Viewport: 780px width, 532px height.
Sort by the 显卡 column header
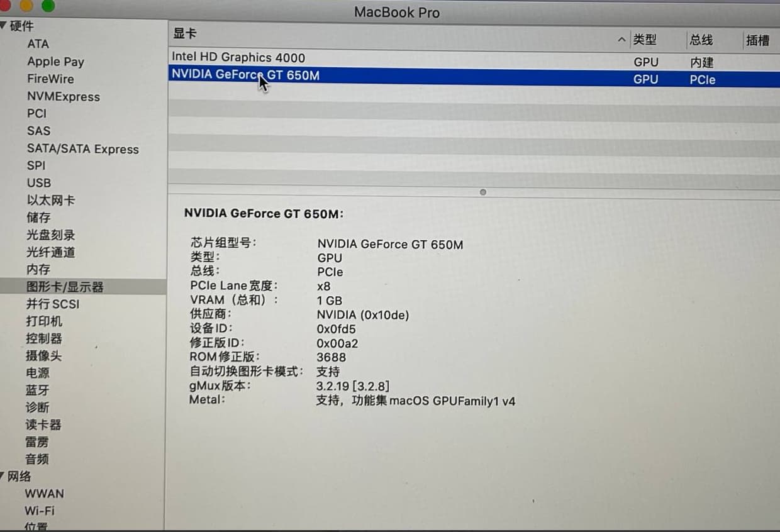185,33
